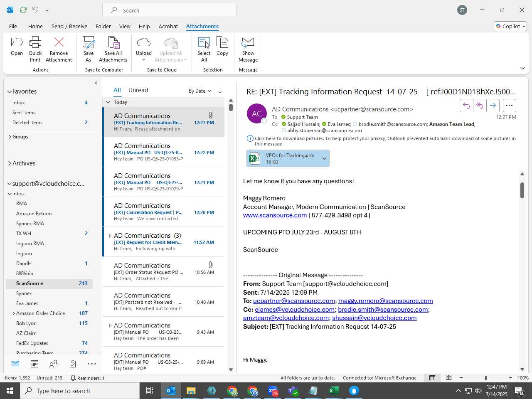Image resolution: width=532 pixels, height=399 pixels.
Task: Switch to Mail view icon
Action: [15, 364]
